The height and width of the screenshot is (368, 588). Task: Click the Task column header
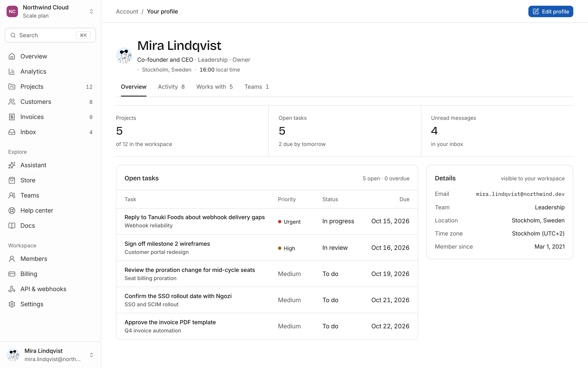[x=130, y=199]
